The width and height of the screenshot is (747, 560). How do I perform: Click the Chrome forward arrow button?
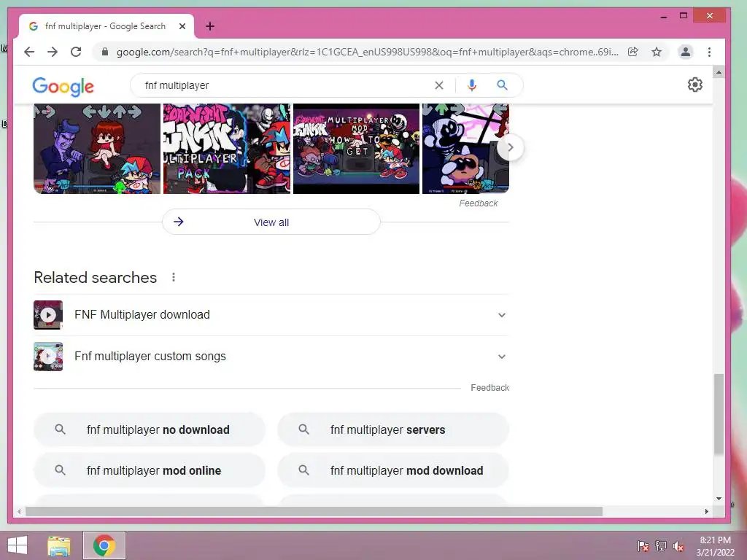point(53,52)
